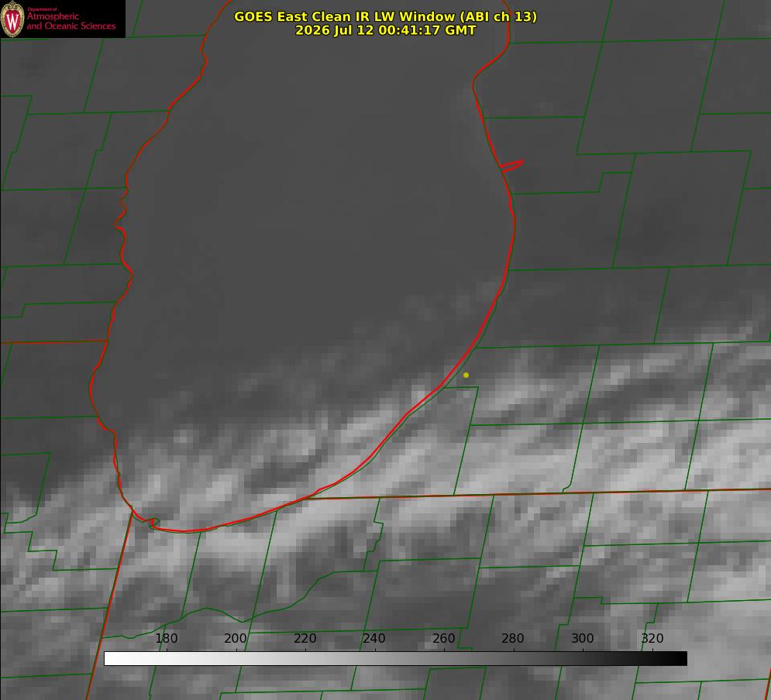This screenshot has height=700, width=771.
Task: Click the 280 colorbar tick label
Action: (513, 638)
